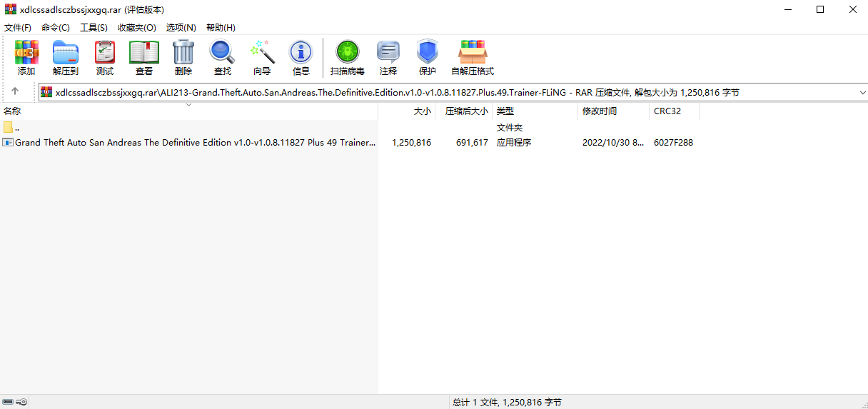Click the archive path address field
This screenshot has width=868, height=409.
tap(453, 92)
